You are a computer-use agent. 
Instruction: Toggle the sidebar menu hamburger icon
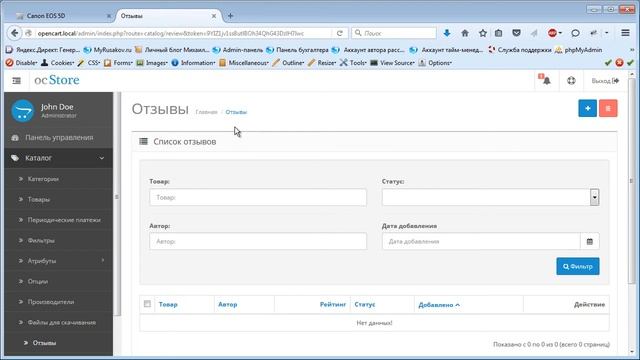click(16, 81)
